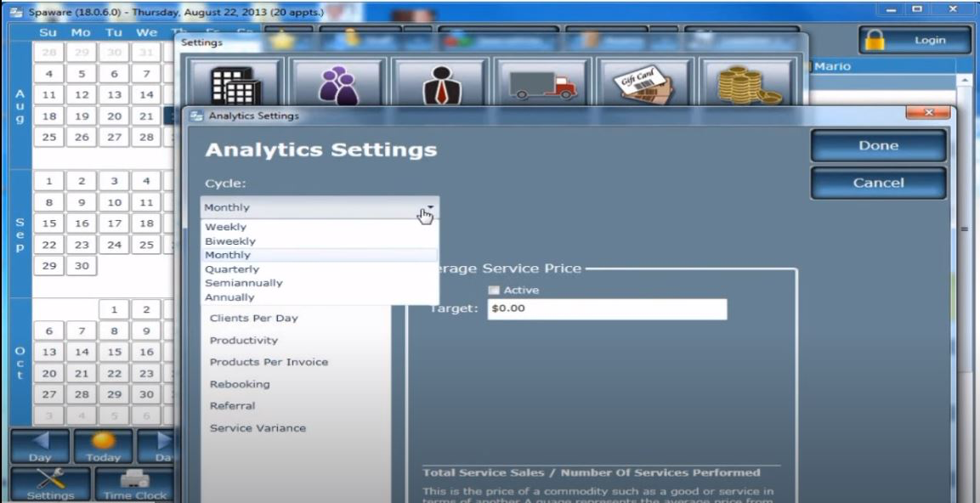980x503 pixels.
Task: Collapse the Cycle dropdown arrow
Action: pos(430,207)
